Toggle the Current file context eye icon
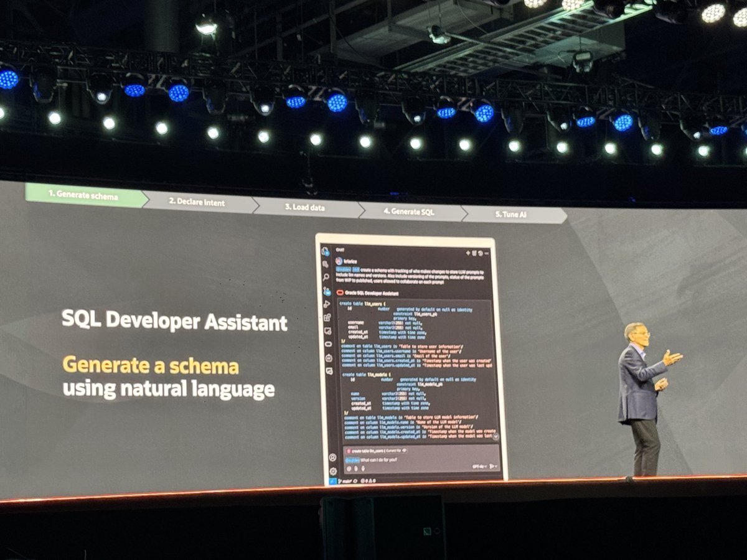 (405, 450)
